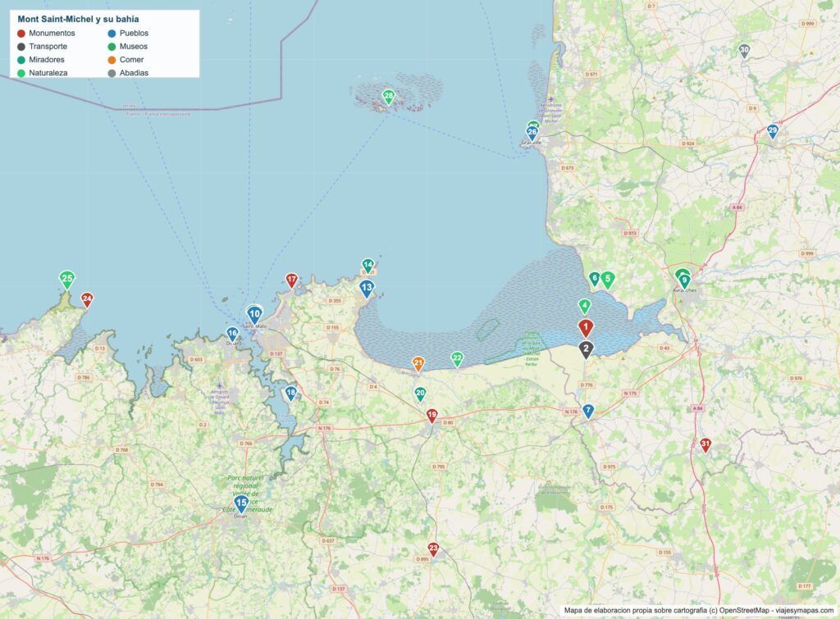Open marker 9 near Avranches
Viewport: 840px width, 619px height.
(x=684, y=280)
